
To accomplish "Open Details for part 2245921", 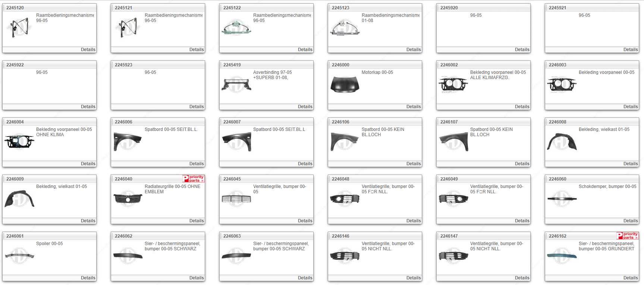I will click(x=630, y=50).
